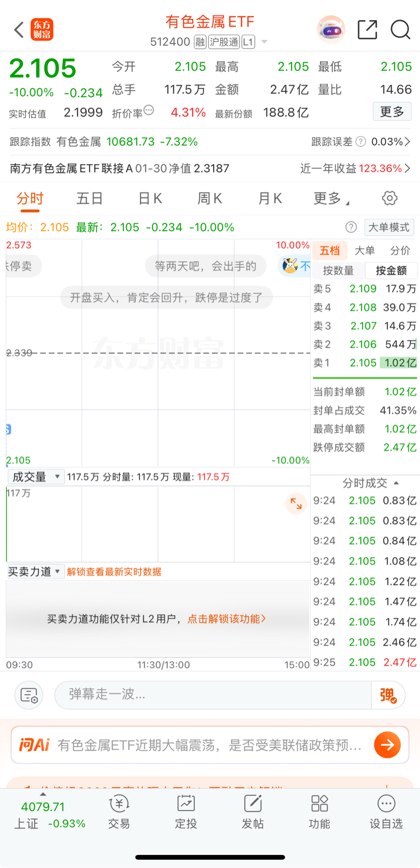Viewport: 420px width, 868px height.
Task: Tap danmaku comment 开盘买入，肯定会回升
Action: coord(166,298)
